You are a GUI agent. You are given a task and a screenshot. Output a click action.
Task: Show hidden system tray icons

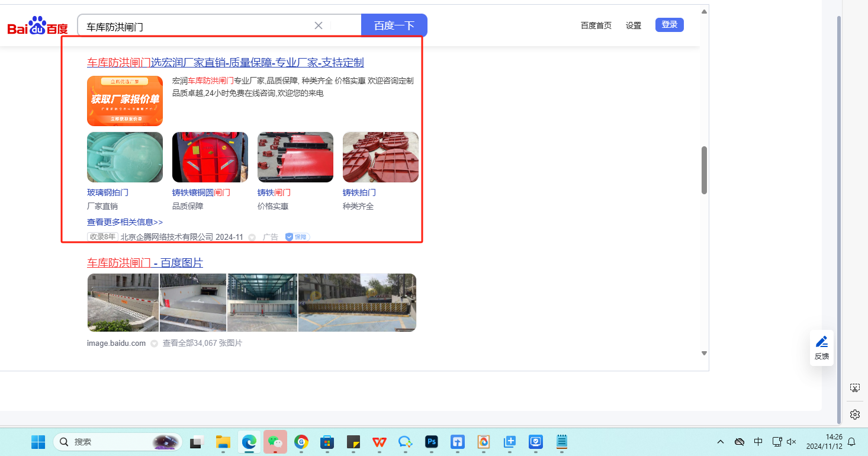[x=721, y=442]
